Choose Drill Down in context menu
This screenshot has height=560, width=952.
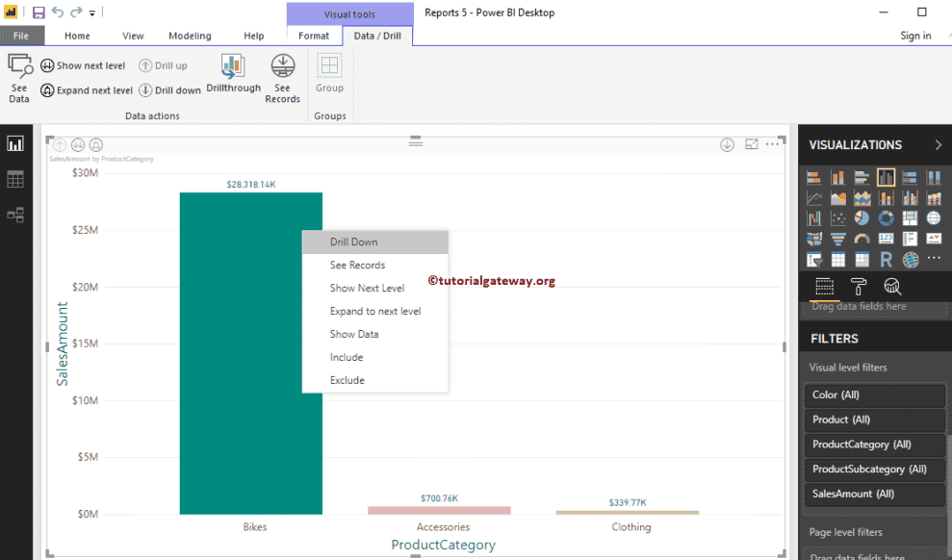[x=354, y=242]
